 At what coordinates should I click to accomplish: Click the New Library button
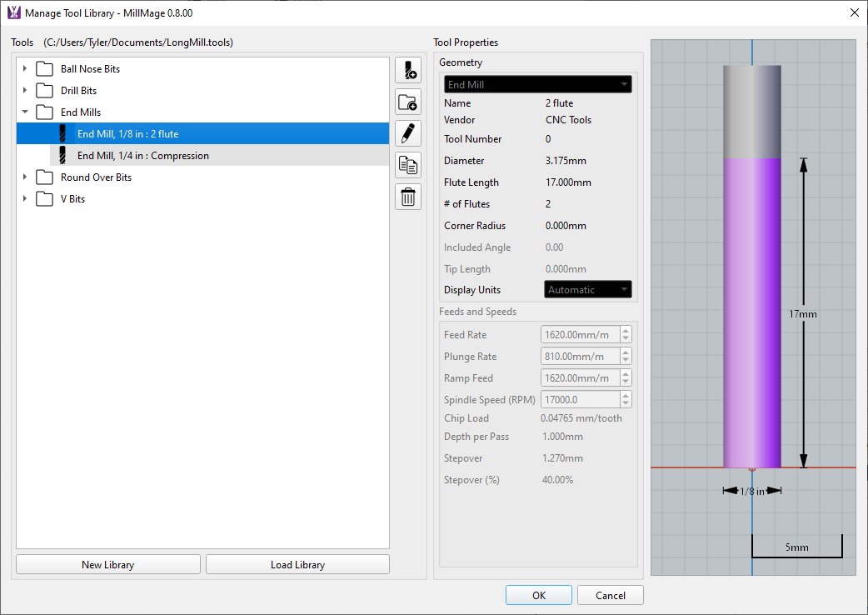point(108,565)
